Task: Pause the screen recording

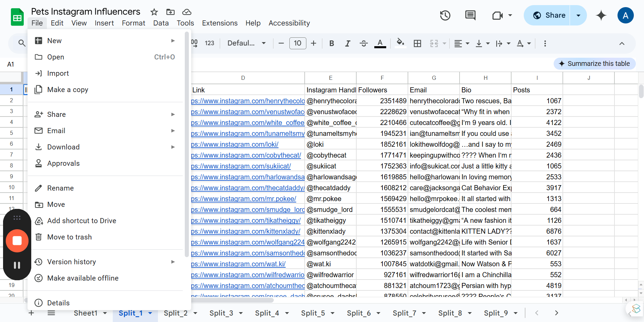Action: coord(17,265)
